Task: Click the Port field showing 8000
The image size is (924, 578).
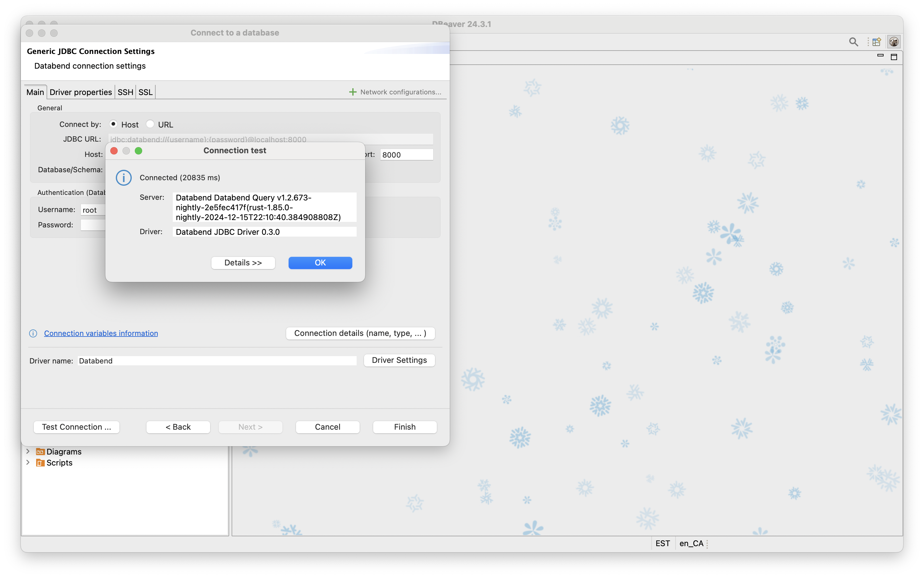Action: point(407,155)
